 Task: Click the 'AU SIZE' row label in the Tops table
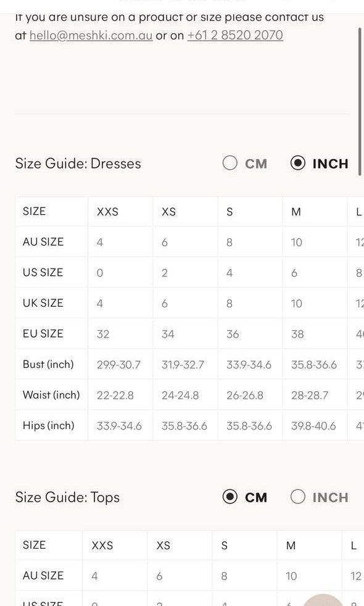[x=43, y=576]
